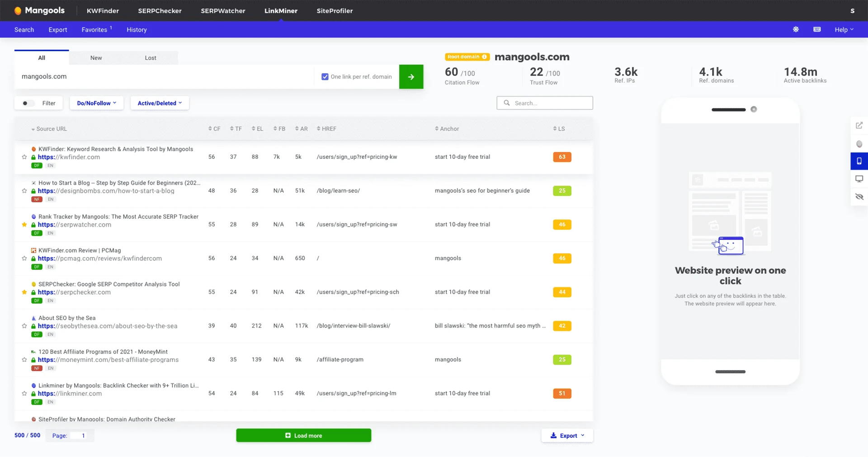Open the SERPWatcher menu item
Viewport: 868px width, 457px height.
(x=222, y=10)
